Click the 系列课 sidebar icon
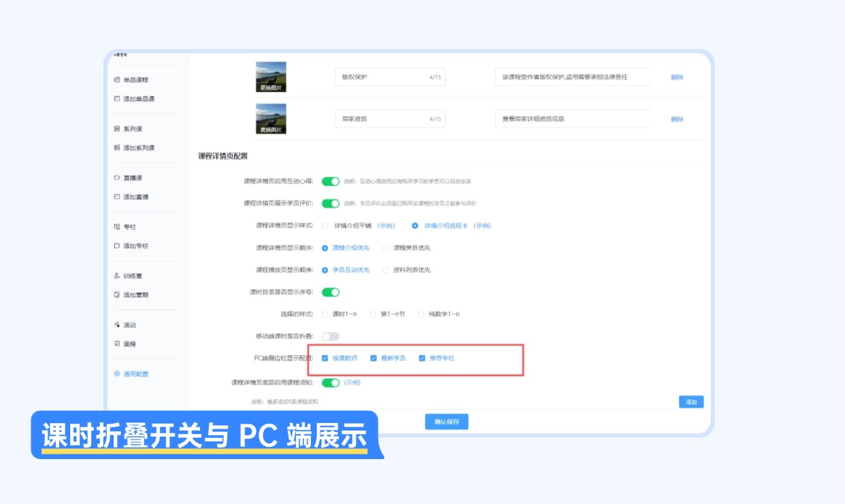The width and height of the screenshot is (845, 504). pyautogui.click(x=117, y=129)
